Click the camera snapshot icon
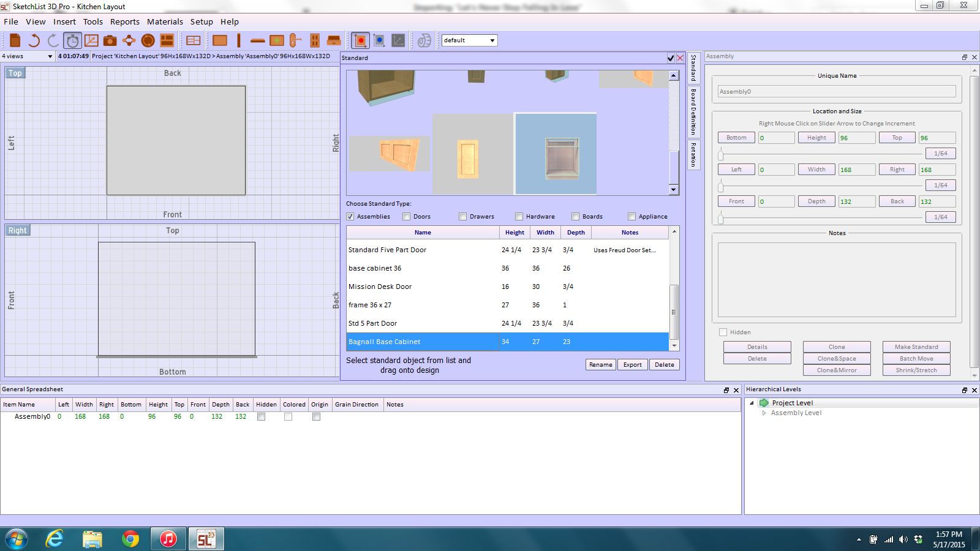The width and height of the screenshot is (980, 551). 110,40
